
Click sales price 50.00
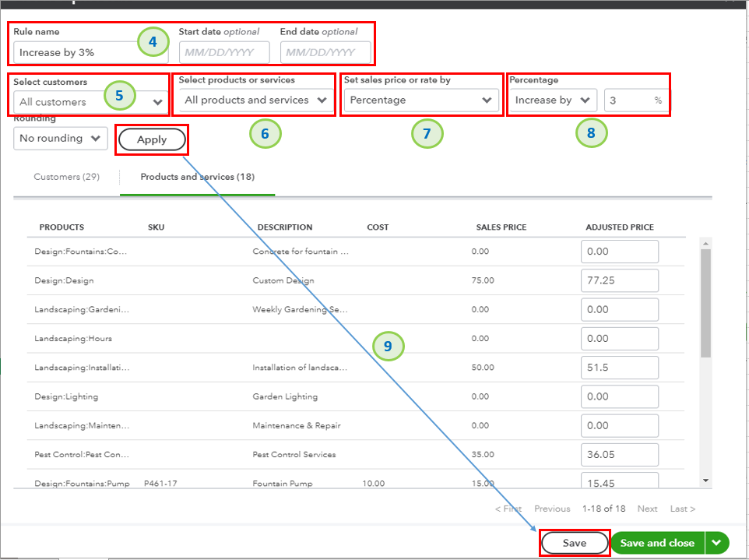tap(483, 368)
